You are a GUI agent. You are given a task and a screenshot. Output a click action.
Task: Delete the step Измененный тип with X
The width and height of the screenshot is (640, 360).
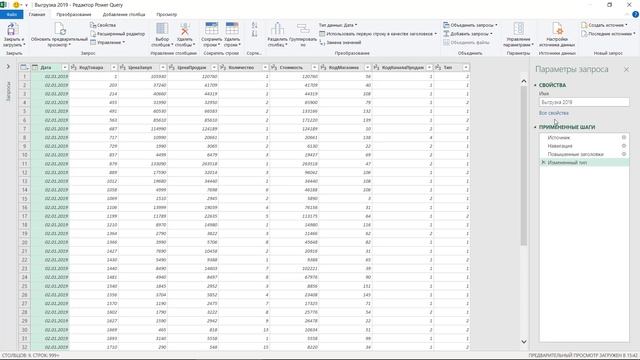[x=543, y=162]
